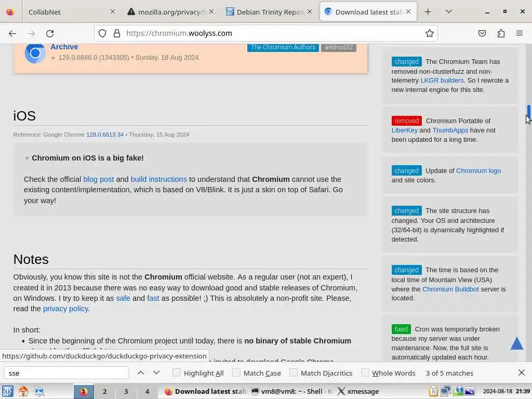Open the Trinity start menu icon
The height and width of the screenshot is (399, 532).
pos(7,391)
